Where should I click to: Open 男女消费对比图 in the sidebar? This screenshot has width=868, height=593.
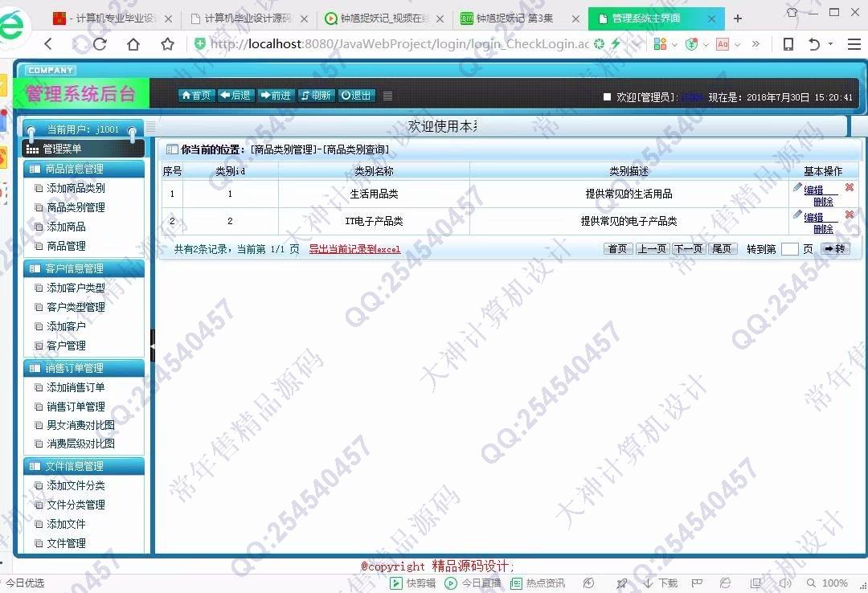pyautogui.click(x=81, y=425)
